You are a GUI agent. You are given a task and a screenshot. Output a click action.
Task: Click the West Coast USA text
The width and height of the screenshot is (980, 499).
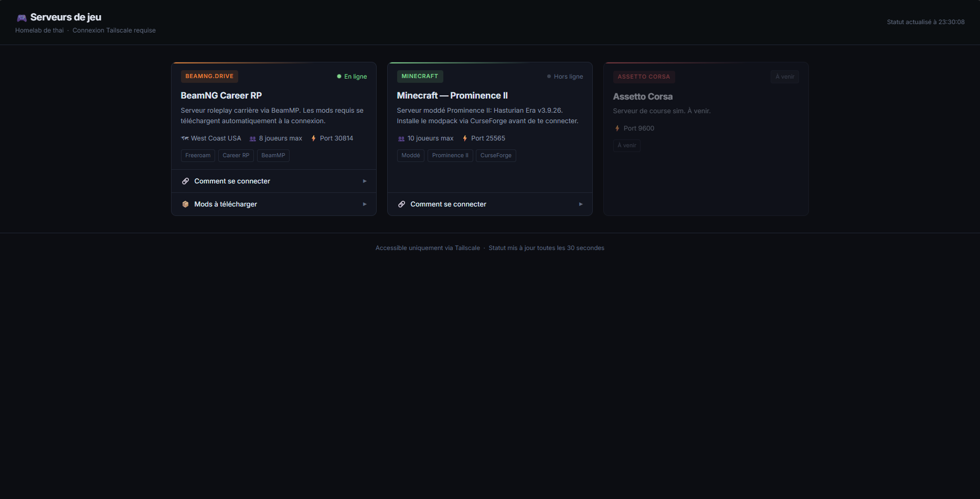(216, 138)
